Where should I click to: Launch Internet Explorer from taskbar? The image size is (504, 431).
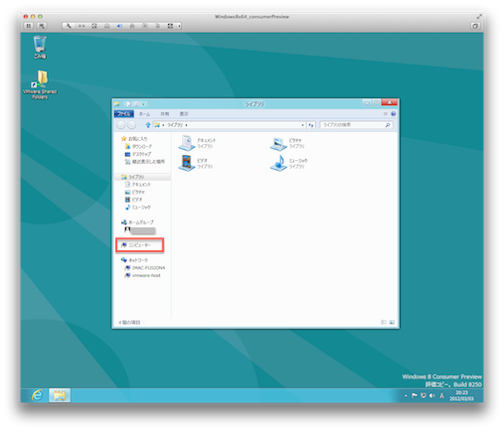pos(37,395)
